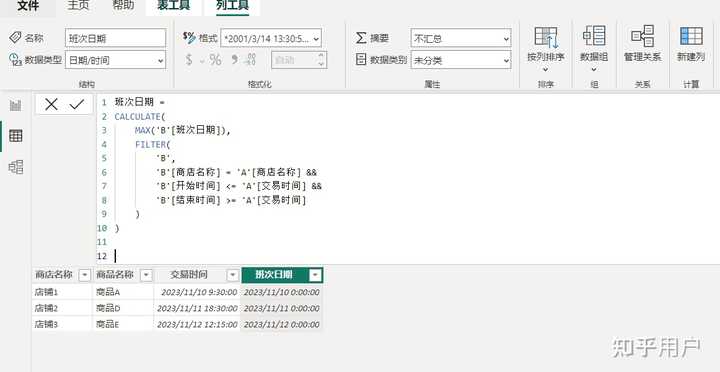The height and width of the screenshot is (372, 720).
Task: Switch to the model view icon
Action: pos(16,167)
